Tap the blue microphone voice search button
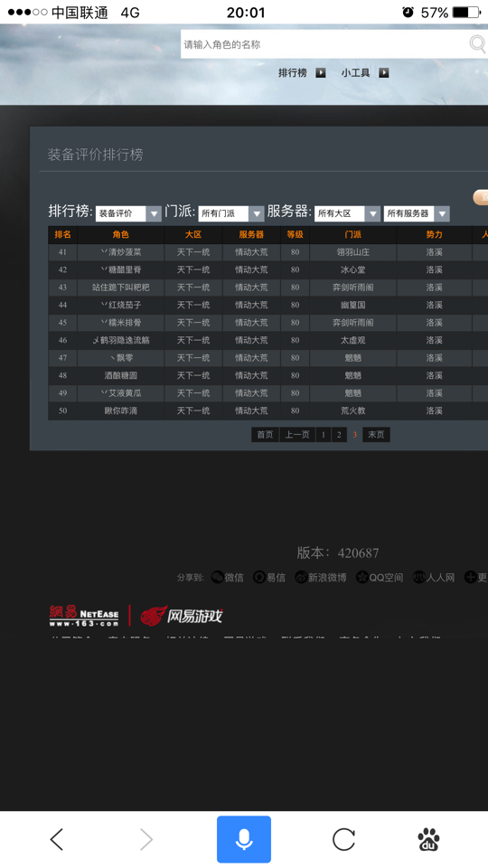 tap(244, 839)
